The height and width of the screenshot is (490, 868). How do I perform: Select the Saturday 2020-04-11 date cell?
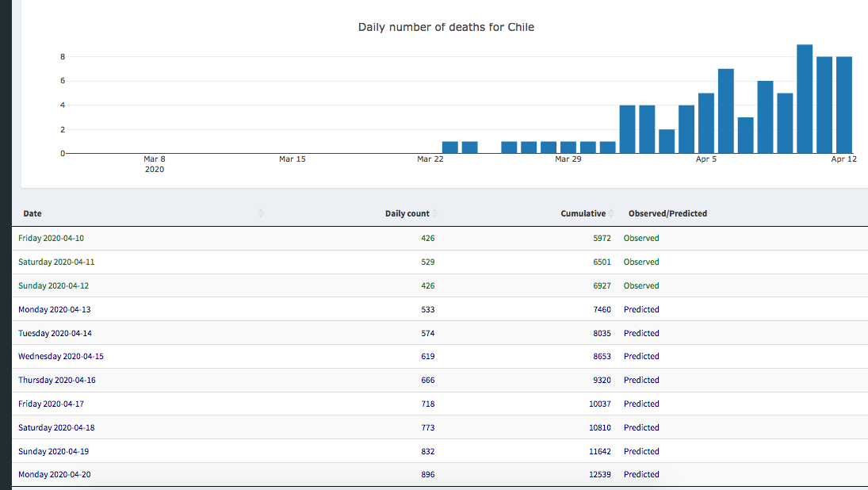56,262
